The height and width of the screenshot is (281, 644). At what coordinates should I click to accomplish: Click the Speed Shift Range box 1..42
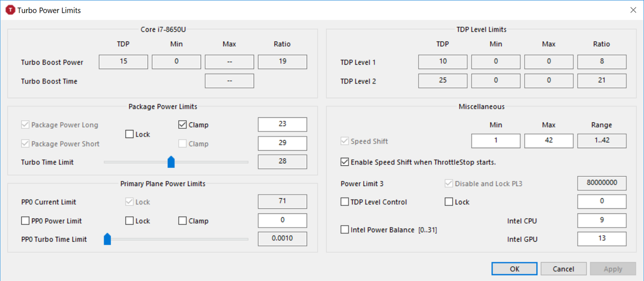click(602, 140)
